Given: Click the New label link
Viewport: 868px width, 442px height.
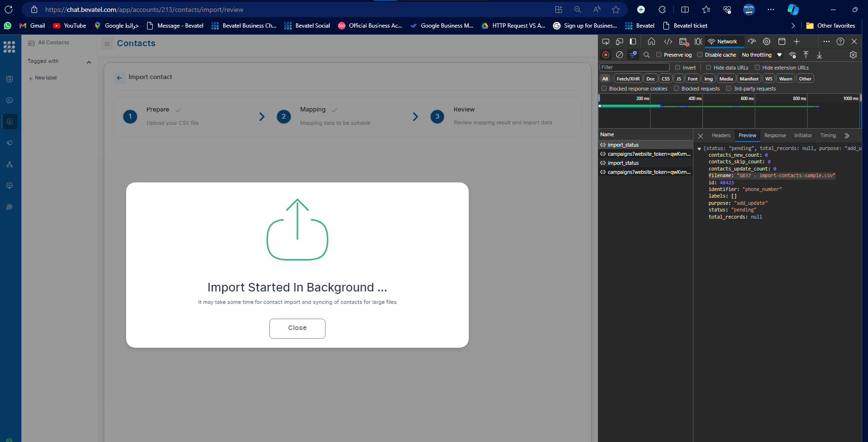Looking at the screenshot, I should point(42,78).
